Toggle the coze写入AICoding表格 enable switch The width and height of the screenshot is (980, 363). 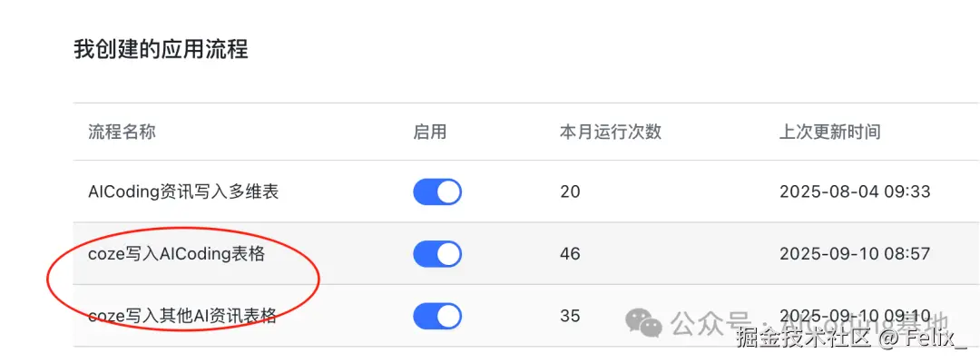[437, 254]
